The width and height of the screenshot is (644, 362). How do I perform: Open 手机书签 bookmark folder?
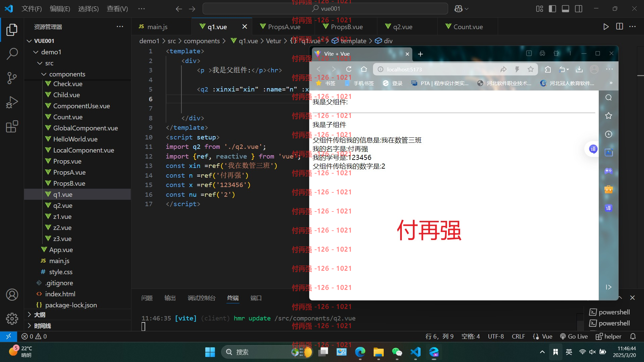tap(359, 83)
